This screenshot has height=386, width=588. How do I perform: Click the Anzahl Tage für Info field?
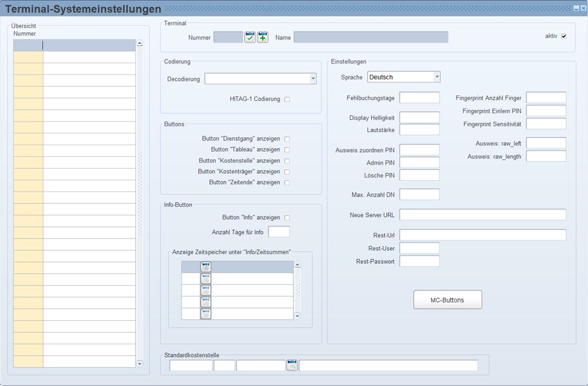click(x=279, y=232)
